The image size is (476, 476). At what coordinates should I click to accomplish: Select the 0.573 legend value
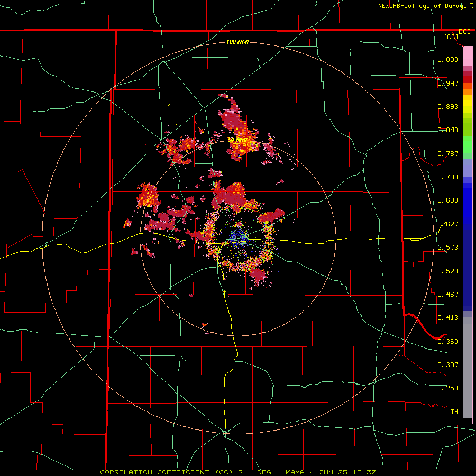coord(448,247)
